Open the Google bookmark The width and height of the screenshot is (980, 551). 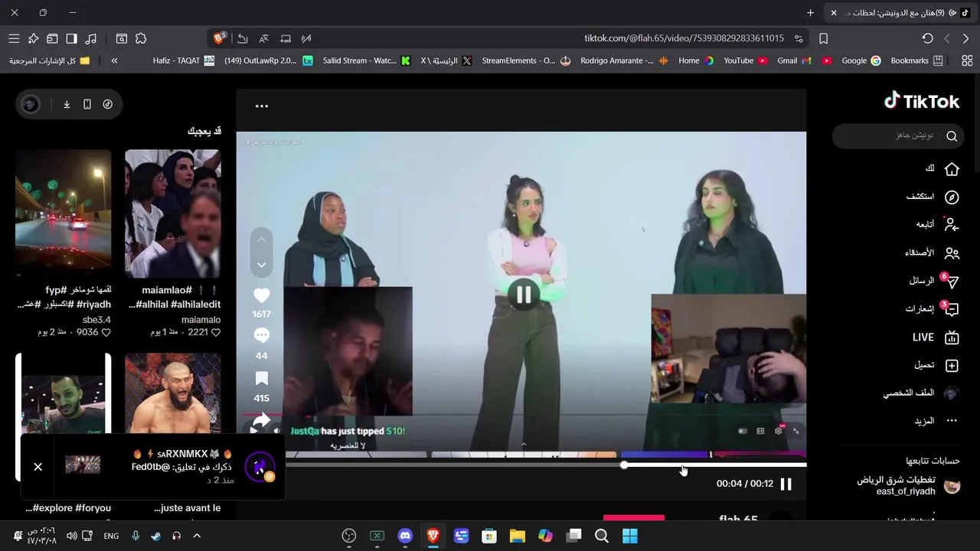pos(861,60)
